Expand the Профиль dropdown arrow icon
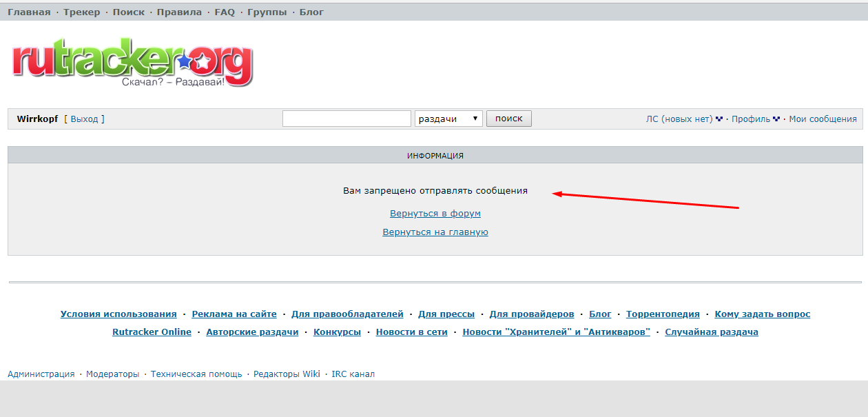The height and width of the screenshot is (417, 868). [x=776, y=119]
